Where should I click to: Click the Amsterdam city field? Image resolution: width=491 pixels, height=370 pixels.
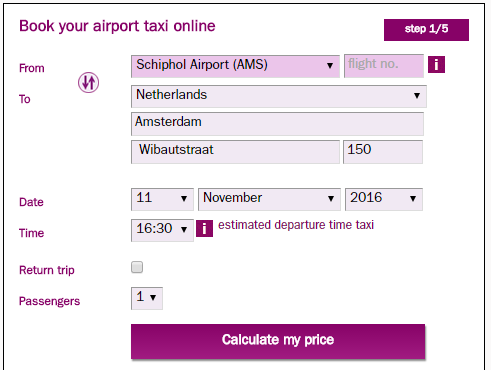click(277, 124)
